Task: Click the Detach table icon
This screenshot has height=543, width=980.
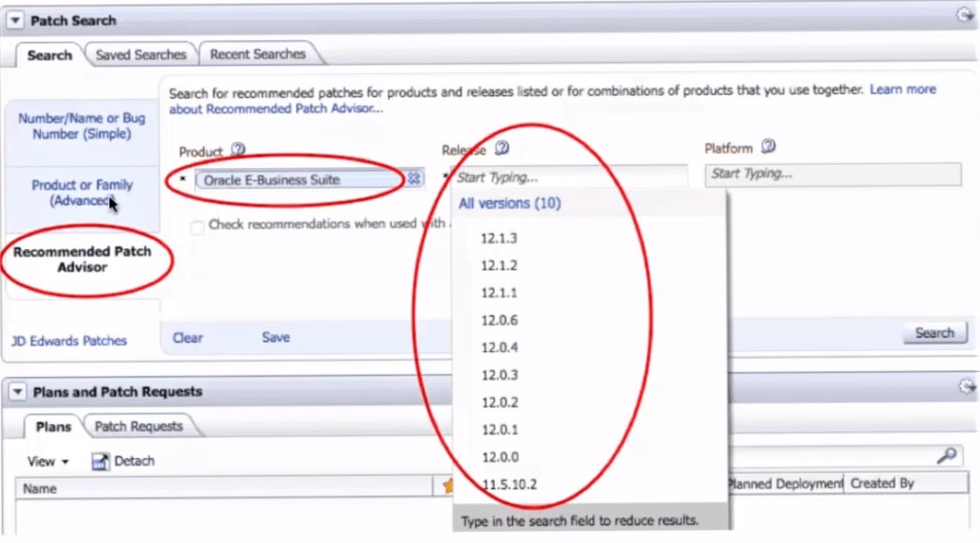Action: coord(101,462)
